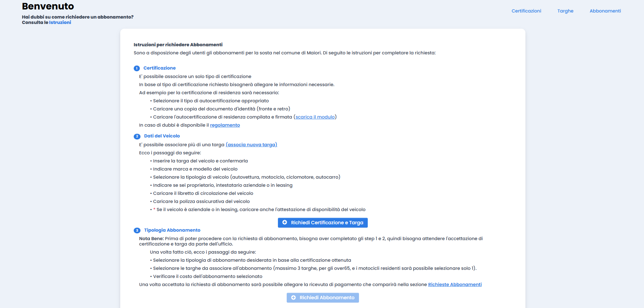Viewport: 644px width, 308px height.
Task: Select the Dati del Veicolo section heading
Action: pyautogui.click(x=161, y=136)
